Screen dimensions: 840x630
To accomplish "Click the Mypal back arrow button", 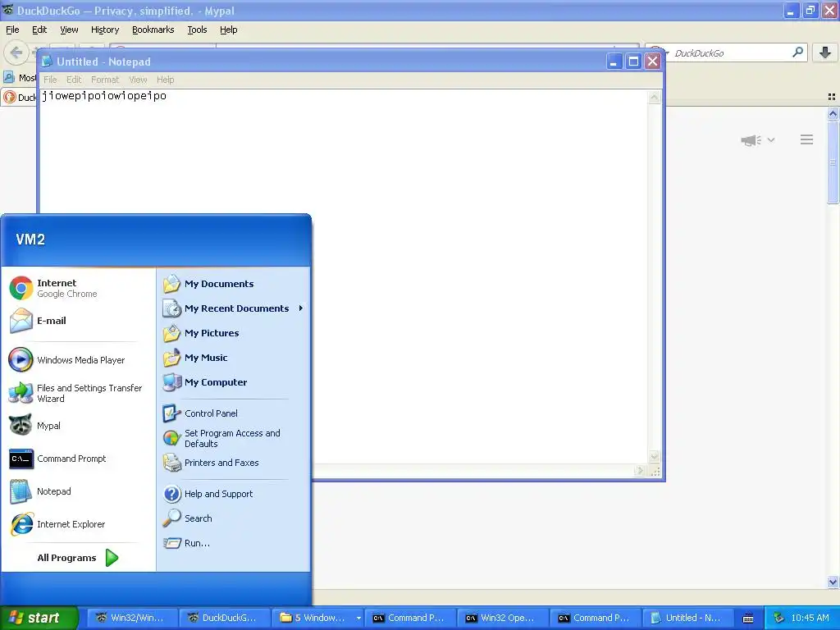I will (x=16, y=52).
